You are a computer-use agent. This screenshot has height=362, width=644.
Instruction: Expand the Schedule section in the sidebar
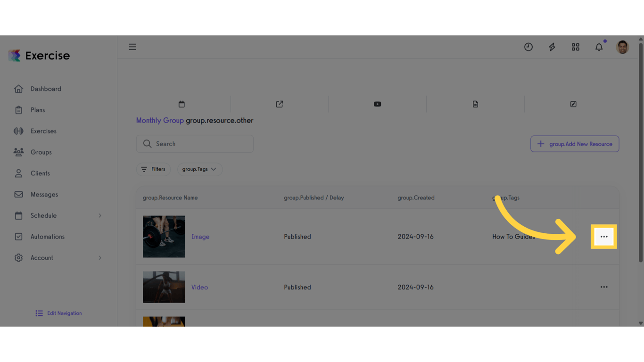(44, 215)
